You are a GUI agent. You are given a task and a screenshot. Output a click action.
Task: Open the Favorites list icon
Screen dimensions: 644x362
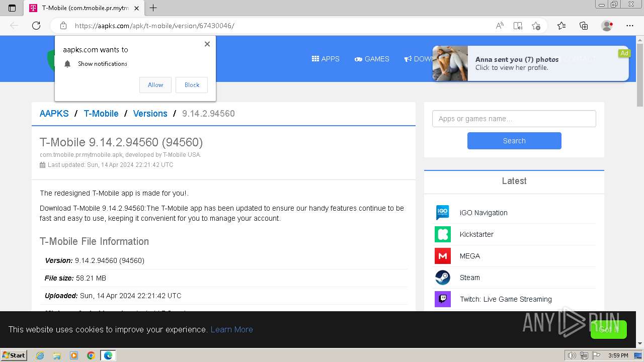(x=561, y=26)
